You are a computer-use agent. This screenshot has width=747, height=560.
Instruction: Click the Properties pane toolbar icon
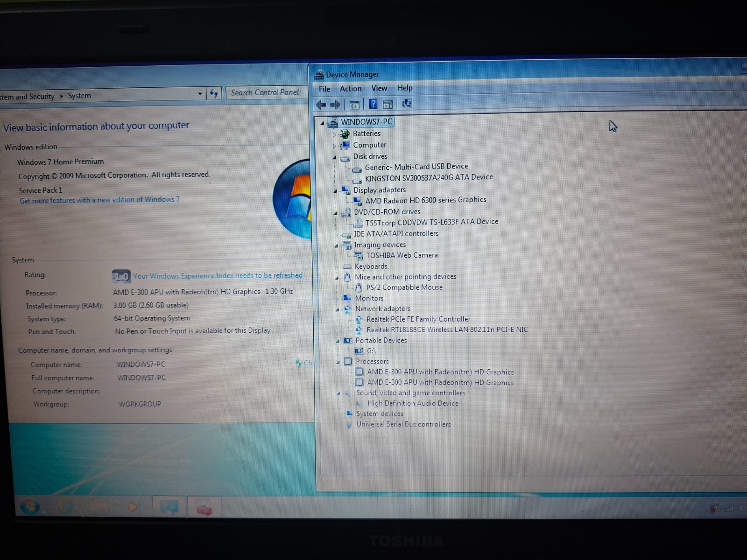click(x=388, y=105)
